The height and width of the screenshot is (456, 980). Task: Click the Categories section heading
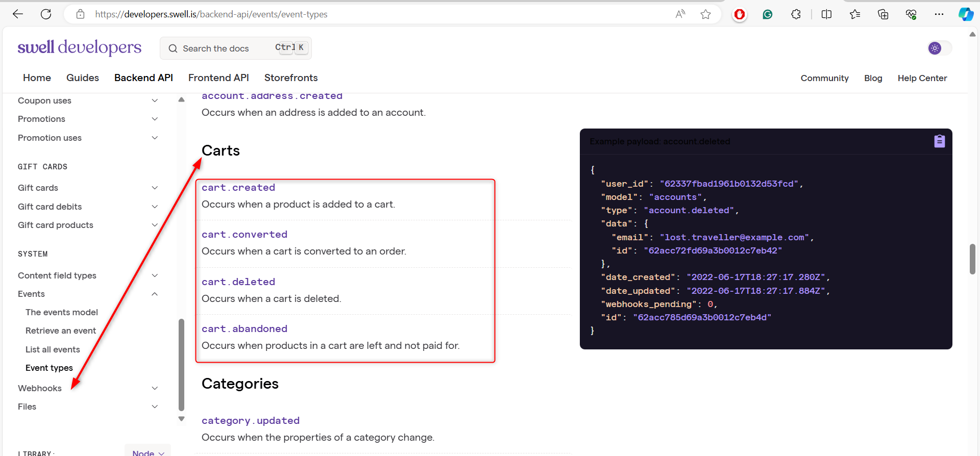coord(240,384)
